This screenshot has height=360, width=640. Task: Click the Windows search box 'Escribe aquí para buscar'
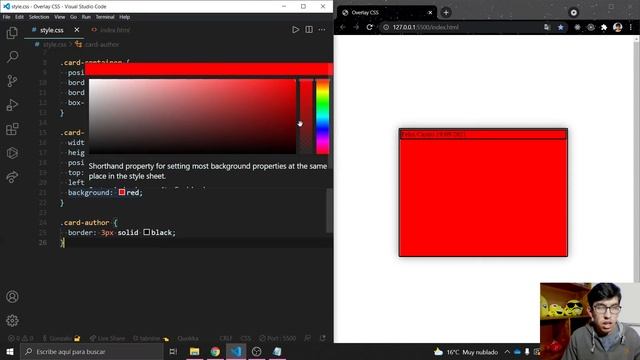pos(92,351)
